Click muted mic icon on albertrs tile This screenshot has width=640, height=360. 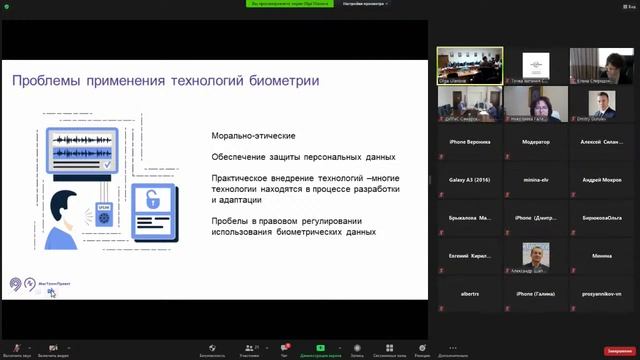(441, 309)
